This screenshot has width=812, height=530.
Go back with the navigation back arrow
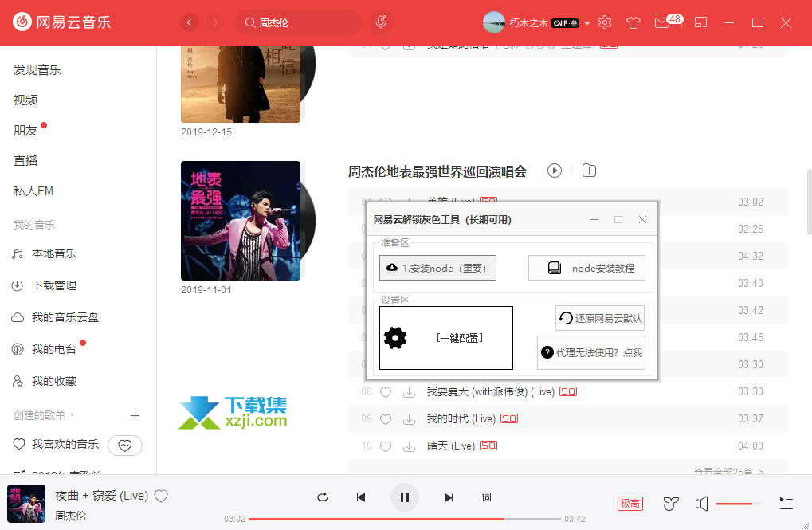pyautogui.click(x=190, y=22)
